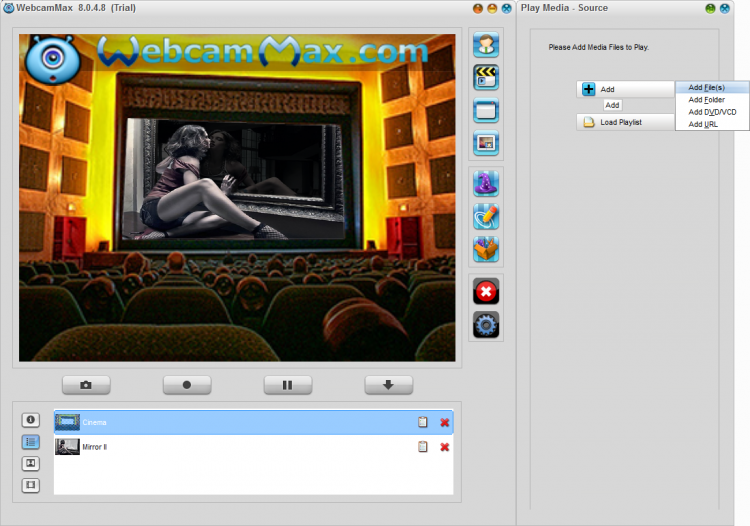Open settings gear icon
This screenshot has height=526, width=750.
pyautogui.click(x=486, y=325)
